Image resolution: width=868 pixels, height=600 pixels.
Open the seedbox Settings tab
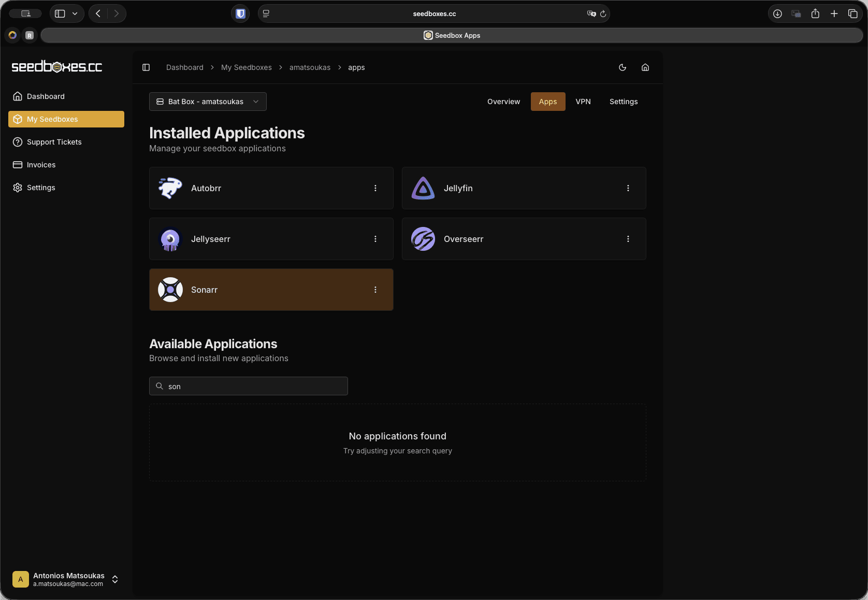[x=624, y=102]
